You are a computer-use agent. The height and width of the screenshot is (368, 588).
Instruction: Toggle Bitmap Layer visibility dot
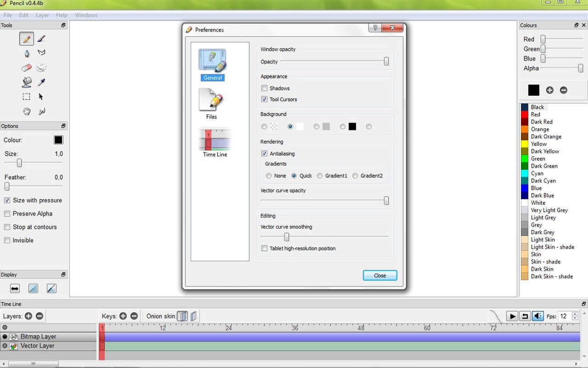pyautogui.click(x=5, y=337)
